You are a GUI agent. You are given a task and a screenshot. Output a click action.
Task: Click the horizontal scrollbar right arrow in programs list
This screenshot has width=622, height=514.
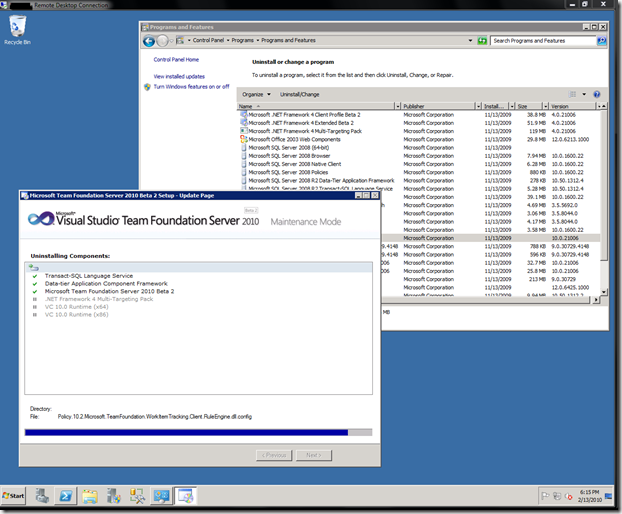(596, 300)
